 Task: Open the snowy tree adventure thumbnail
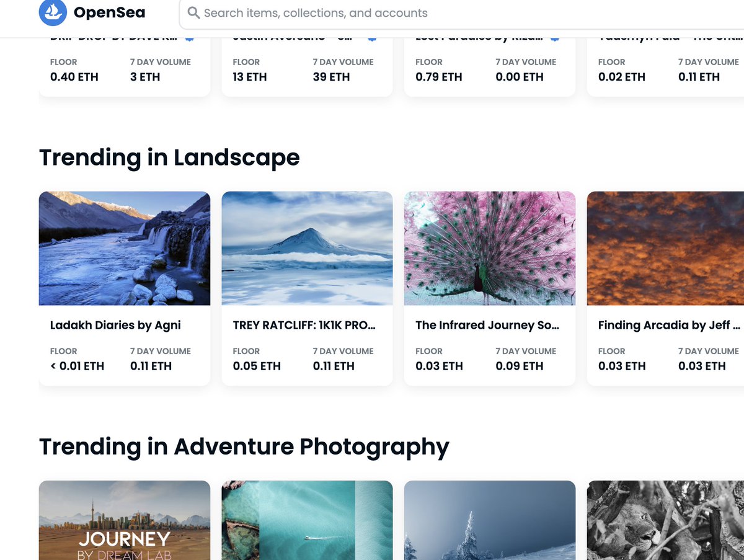[490, 520]
